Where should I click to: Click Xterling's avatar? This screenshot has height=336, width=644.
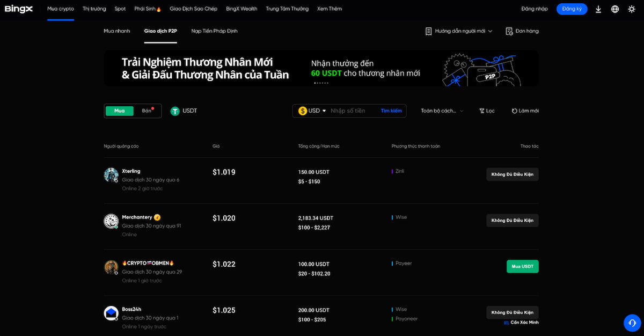pyautogui.click(x=111, y=175)
